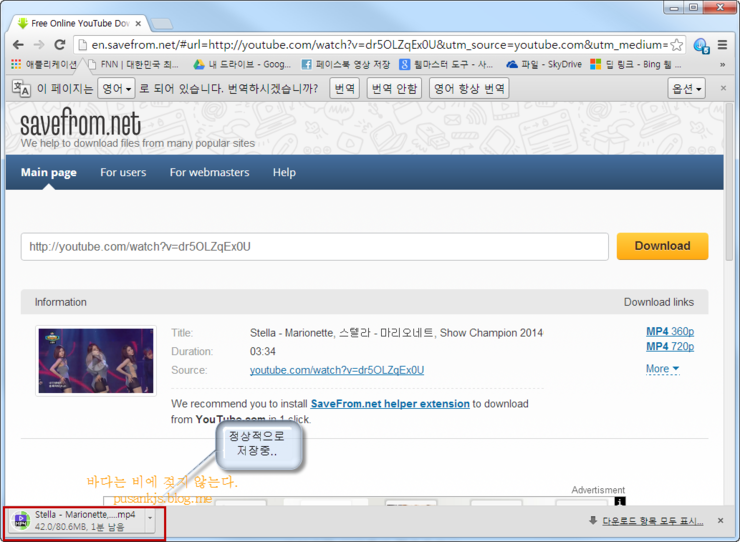Download the MP4 360p link

[x=670, y=331]
